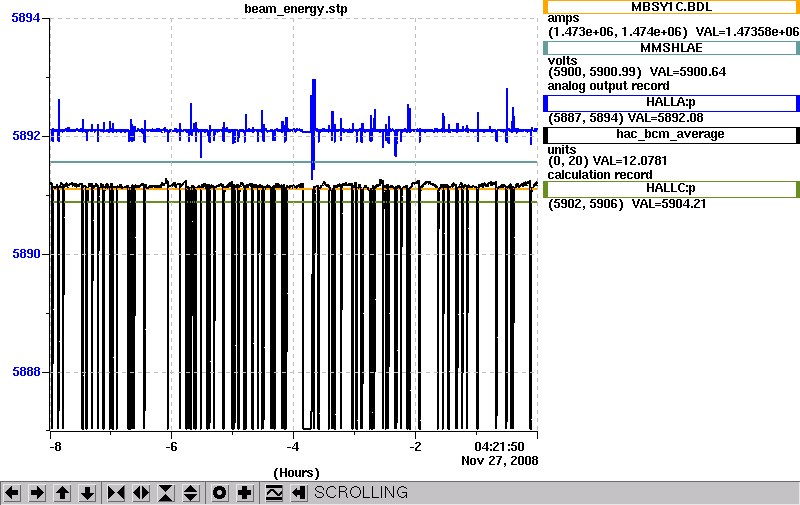Screen dimensions: 800x505
Task: Select the MBSY1C.BDL curve legend
Action: click(671, 7)
